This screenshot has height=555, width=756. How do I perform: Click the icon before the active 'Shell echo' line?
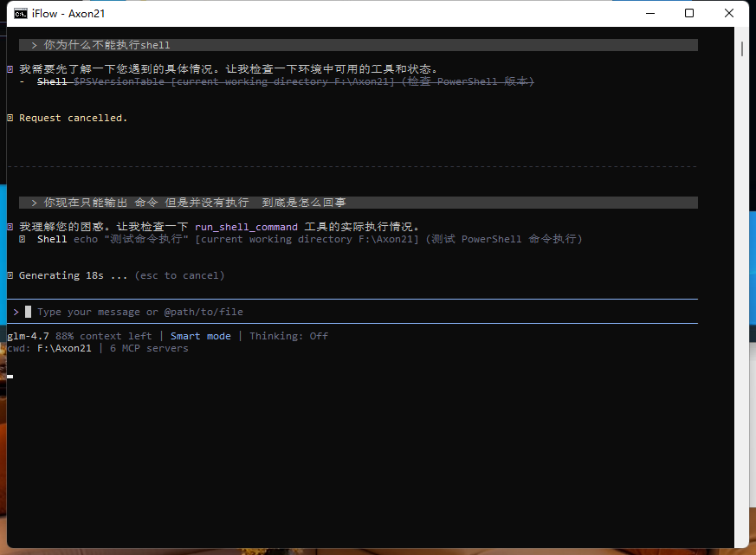point(23,239)
